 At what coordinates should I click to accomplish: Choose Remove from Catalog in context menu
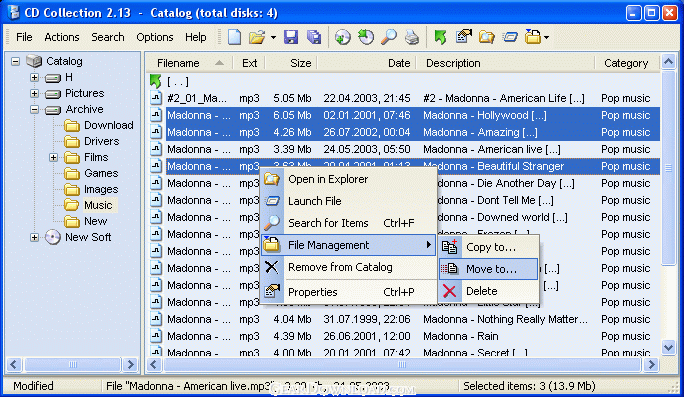pos(349,267)
